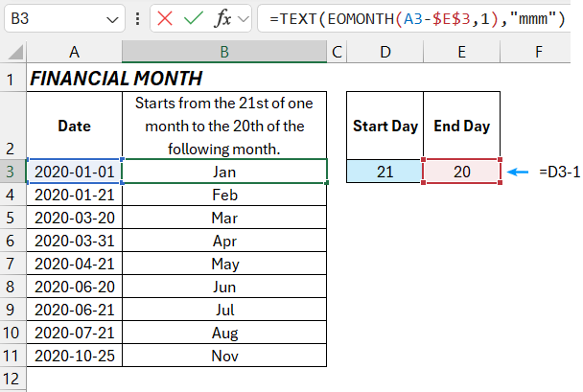Select the Start Day value cell 21
Image resolution: width=583 pixels, height=392 pixels.
click(x=385, y=173)
